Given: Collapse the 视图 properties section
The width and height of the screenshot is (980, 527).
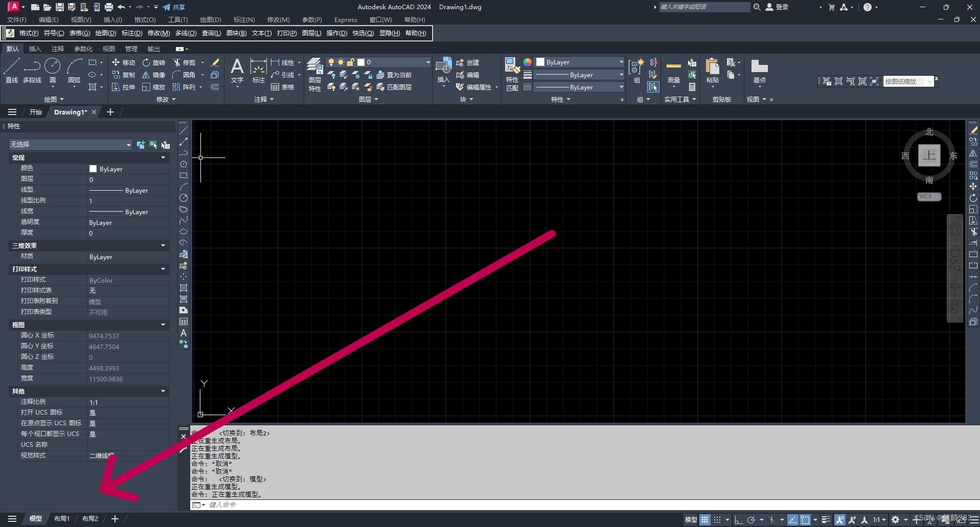Looking at the screenshot, I should [x=163, y=325].
